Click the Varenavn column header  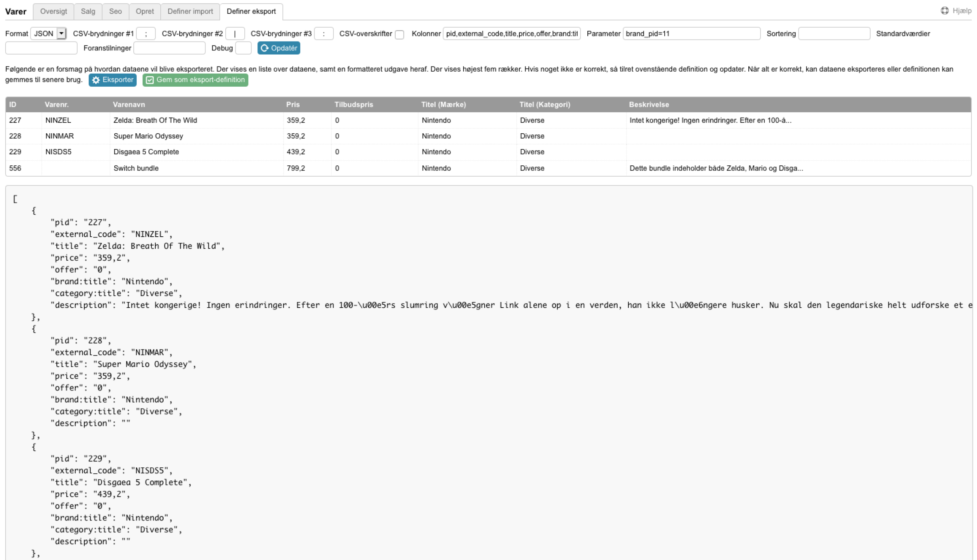click(129, 105)
